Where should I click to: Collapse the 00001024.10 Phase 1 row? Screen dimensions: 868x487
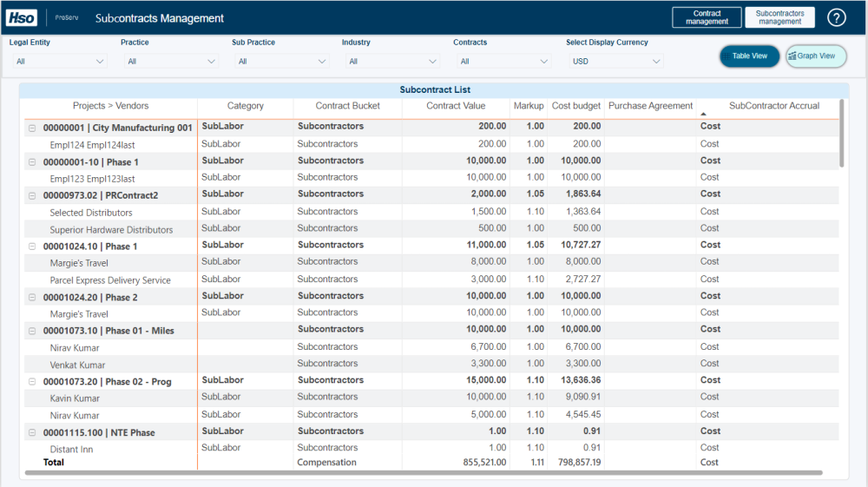[32, 247]
